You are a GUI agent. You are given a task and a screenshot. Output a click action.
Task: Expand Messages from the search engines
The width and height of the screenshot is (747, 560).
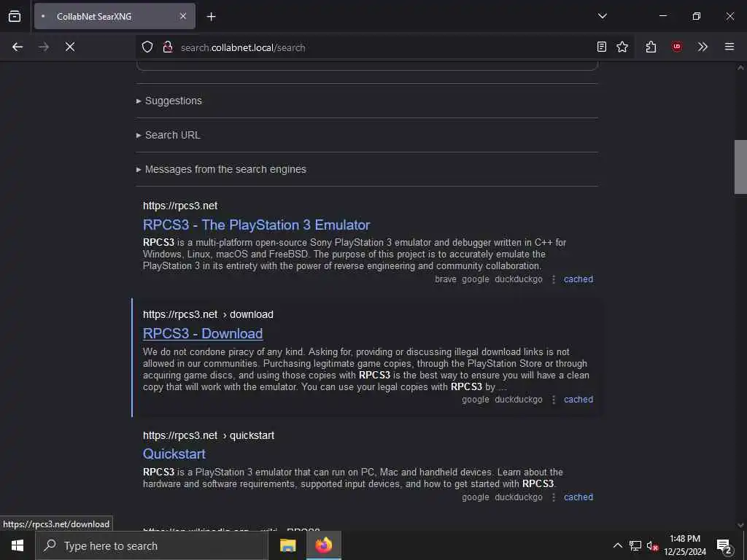[222, 169]
